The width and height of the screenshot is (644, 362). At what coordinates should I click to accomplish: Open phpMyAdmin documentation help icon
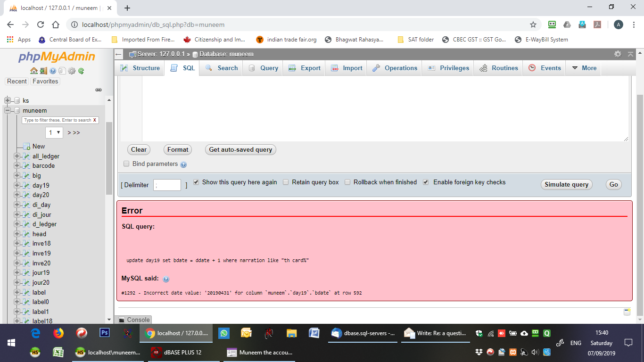pos(53,71)
